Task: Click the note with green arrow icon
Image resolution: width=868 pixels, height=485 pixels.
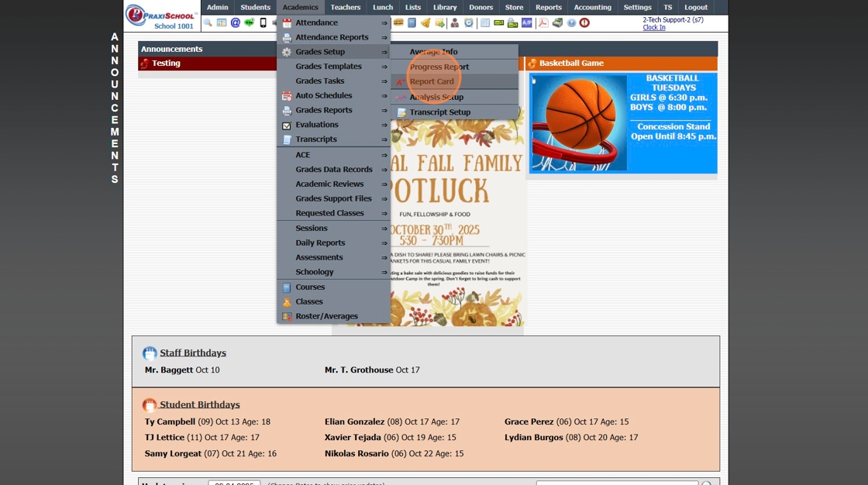Action: pos(439,22)
